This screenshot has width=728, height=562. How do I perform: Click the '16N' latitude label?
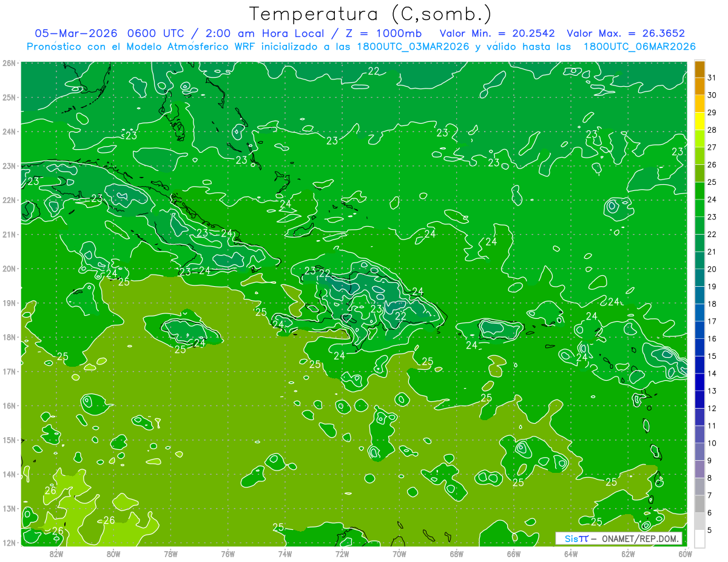click(x=9, y=406)
